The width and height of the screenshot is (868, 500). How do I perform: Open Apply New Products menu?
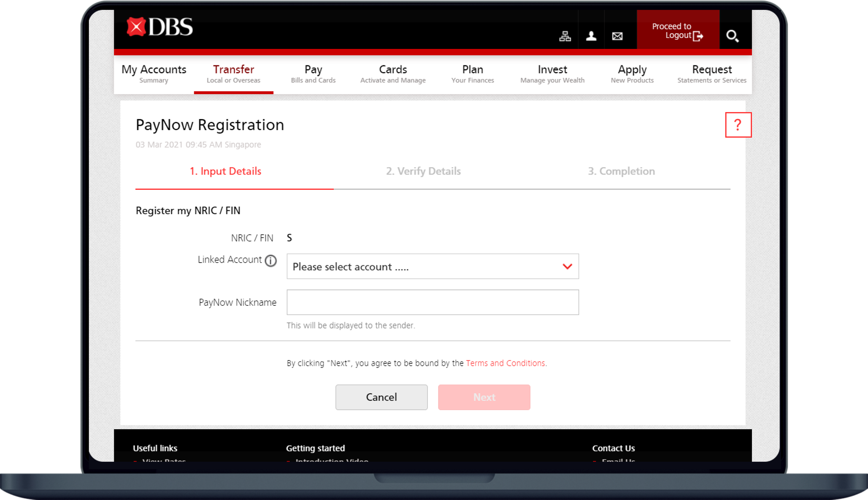[632, 74]
